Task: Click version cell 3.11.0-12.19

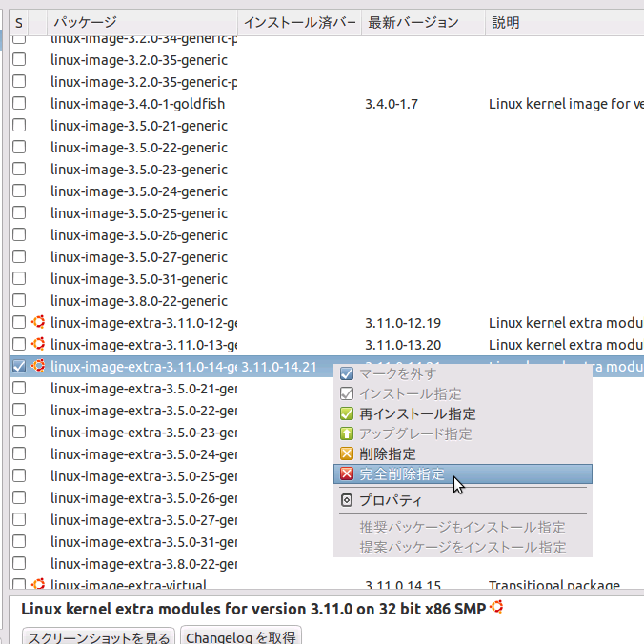Action: coord(403,323)
